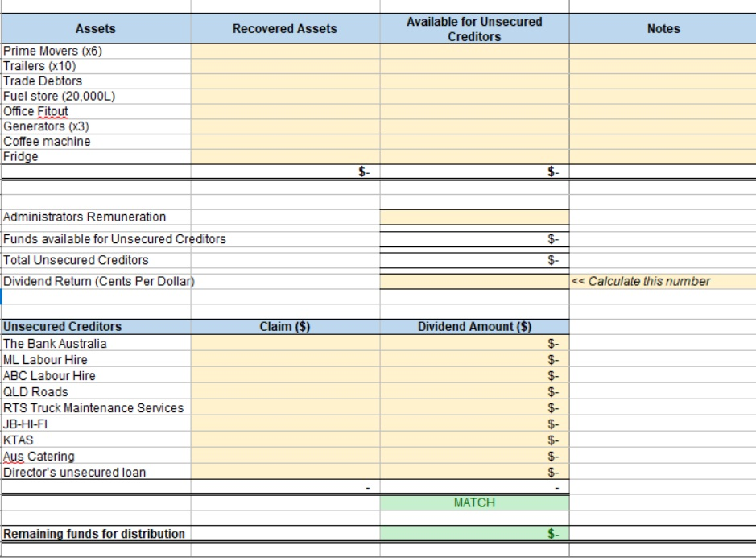Click the Prime Movers (x6) label
This screenshot has height=558, width=756.
pyautogui.click(x=52, y=51)
